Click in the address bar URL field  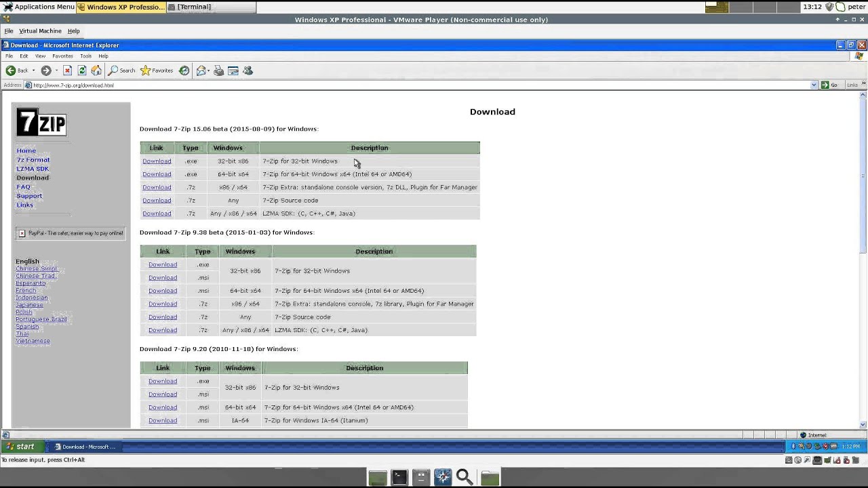[x=417, y=85]
